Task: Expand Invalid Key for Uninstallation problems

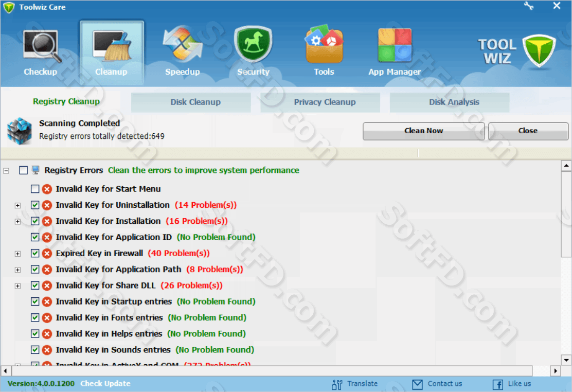Action: coord(17,205)
